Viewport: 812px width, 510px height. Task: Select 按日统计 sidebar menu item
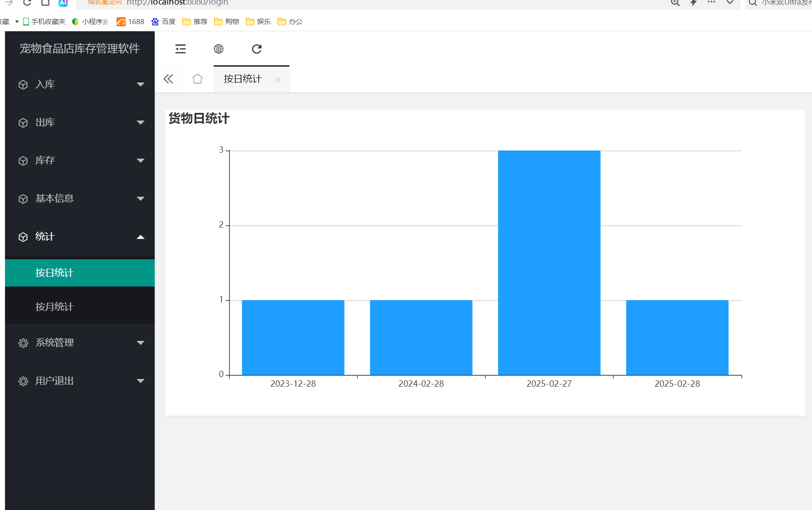coord(54,273)
